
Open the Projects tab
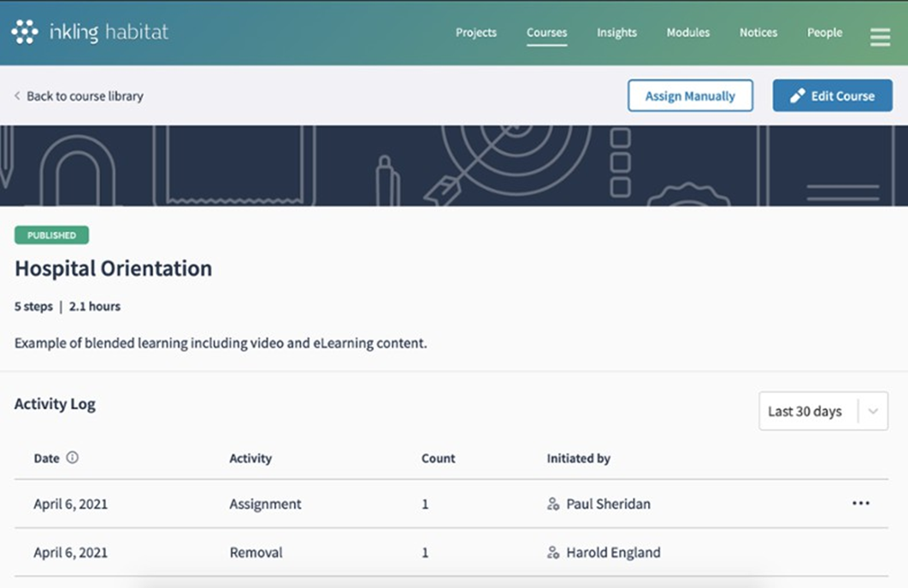coord(476,32)
